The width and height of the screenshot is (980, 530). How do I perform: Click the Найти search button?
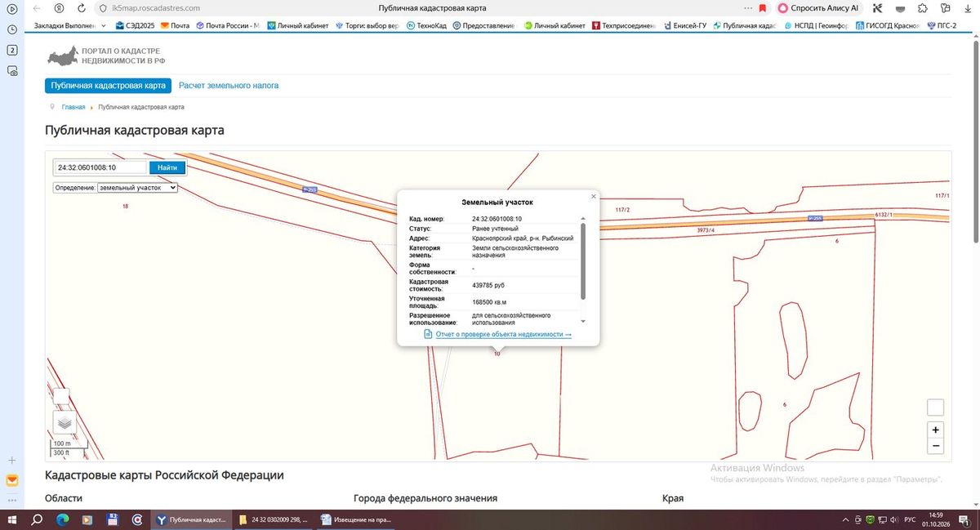click(x=167, y=167)
